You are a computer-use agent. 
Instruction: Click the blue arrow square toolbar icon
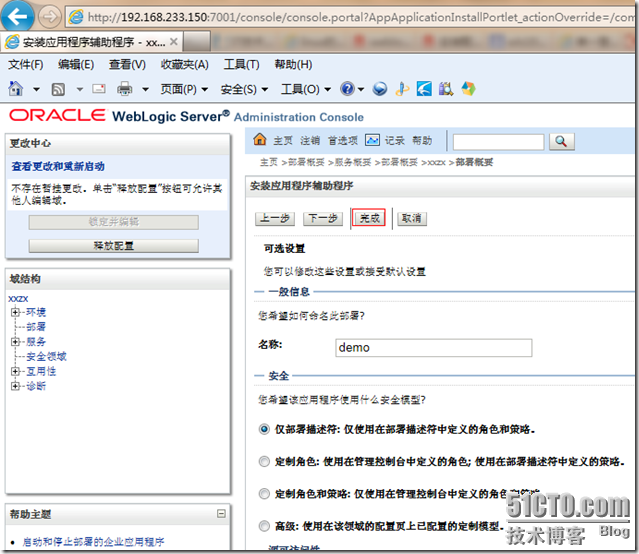424,88
